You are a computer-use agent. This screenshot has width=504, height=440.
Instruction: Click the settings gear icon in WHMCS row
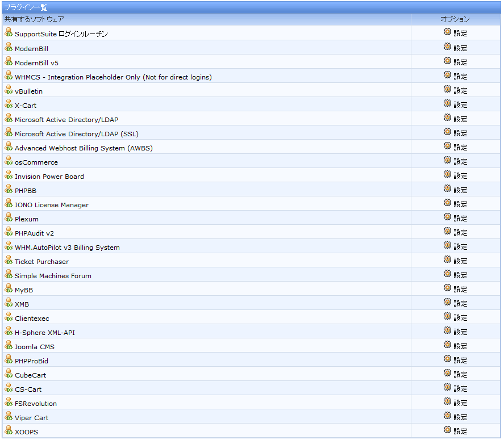pyautogui.click(x=447, y=75)
